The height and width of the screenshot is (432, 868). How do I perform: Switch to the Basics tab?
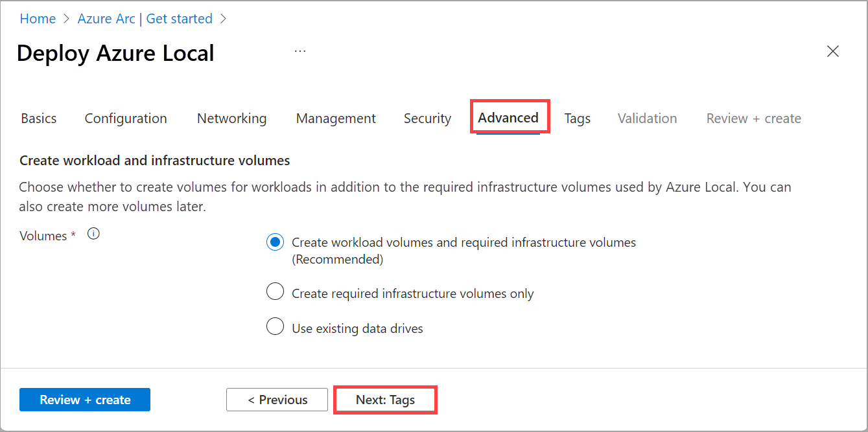tap(39, 119)
